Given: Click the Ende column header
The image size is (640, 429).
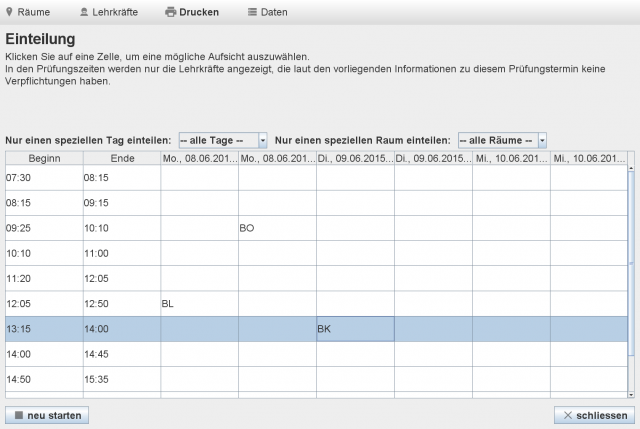Looking at the screenshot, I should click(x=121, y=158).
